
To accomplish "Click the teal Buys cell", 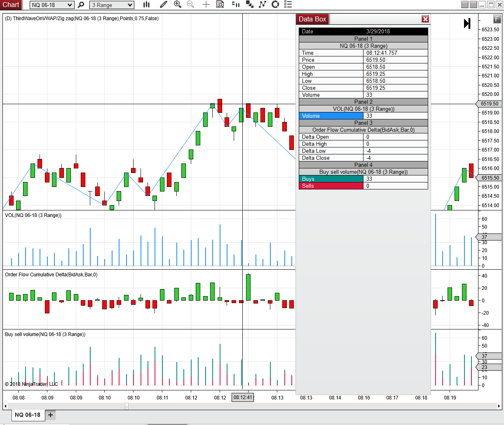I will coord(331,179).
